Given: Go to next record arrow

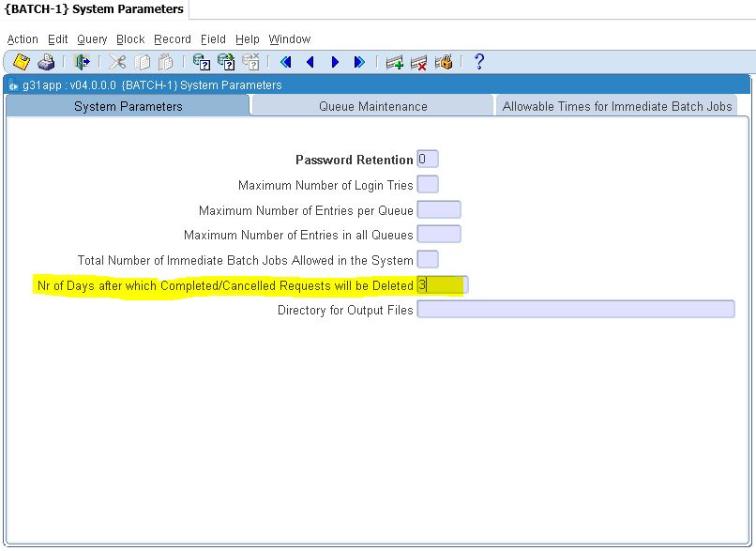Looking at the screenshot, I should (x=335, y=62).
